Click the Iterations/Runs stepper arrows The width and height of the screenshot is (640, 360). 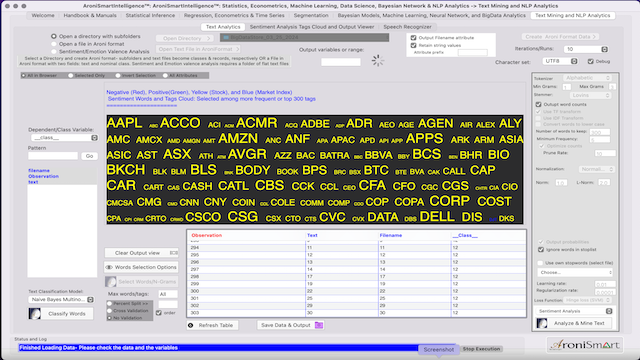(x=604, y=49)
